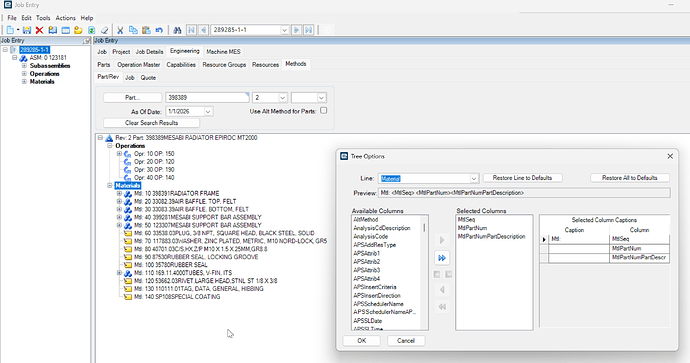690x363 pixels.
Task: Remove all columns with double left arrow
Action: point(442,307)
